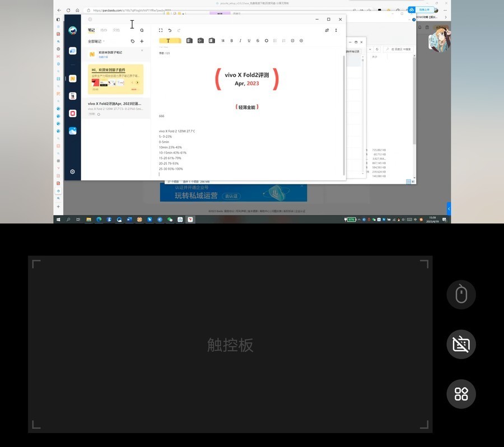Viewport: 504px width, 447px height.
Task: Toggle underline formatting
Action: [x=249, y=40]
